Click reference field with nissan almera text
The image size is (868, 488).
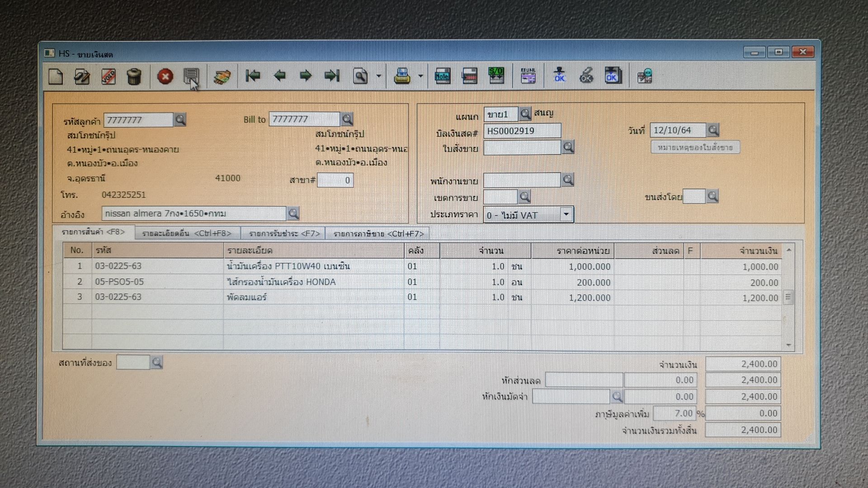pos(194,213)
